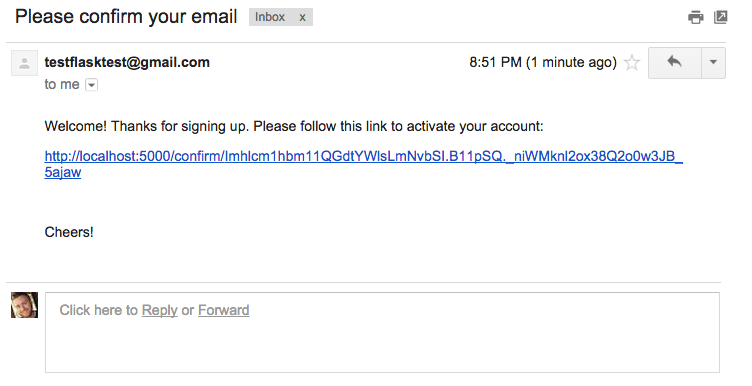Click the sender's blank avatar icon

coord(24,63)
